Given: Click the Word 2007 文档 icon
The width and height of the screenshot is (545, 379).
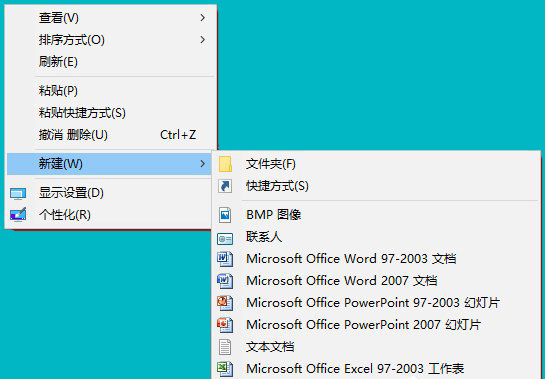Looking at the screenshot, I should [x=225, y=281].
